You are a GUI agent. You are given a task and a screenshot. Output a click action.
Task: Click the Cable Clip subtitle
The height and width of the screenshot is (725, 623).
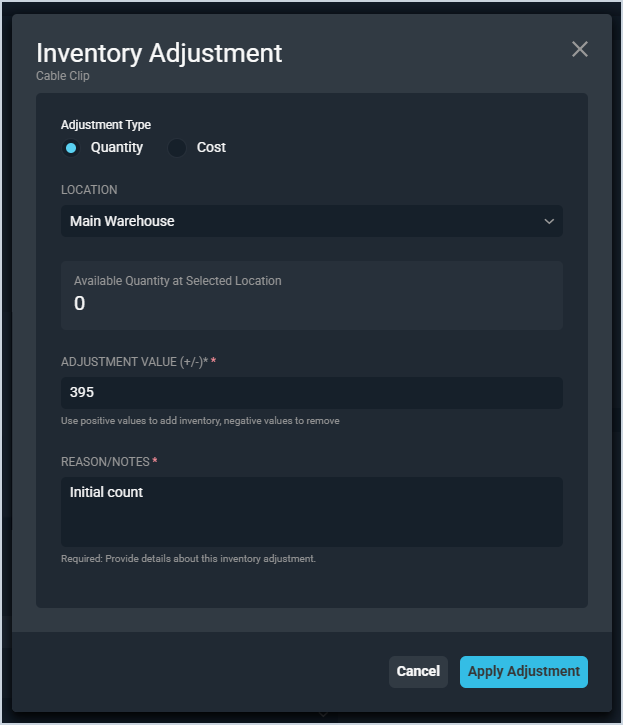tap(62, 75)
